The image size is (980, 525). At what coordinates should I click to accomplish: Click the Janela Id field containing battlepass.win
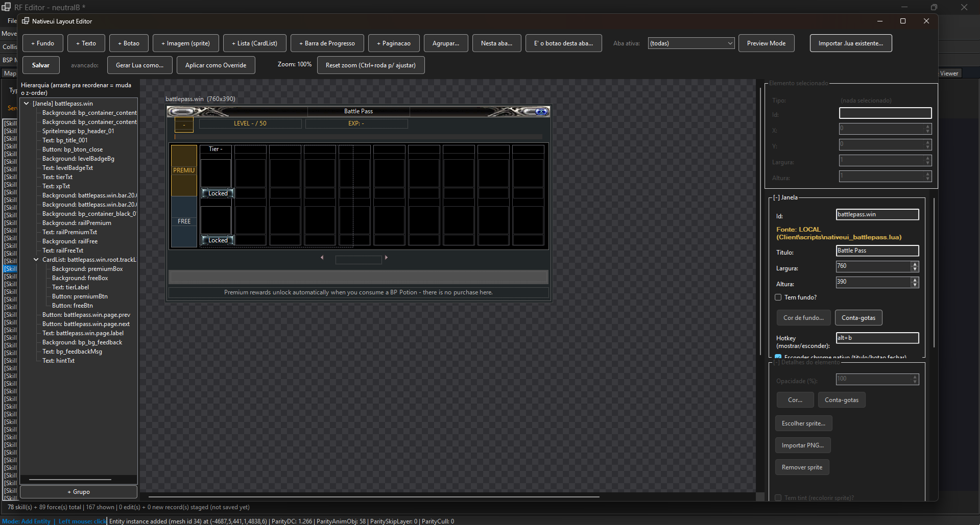point(877,214)
